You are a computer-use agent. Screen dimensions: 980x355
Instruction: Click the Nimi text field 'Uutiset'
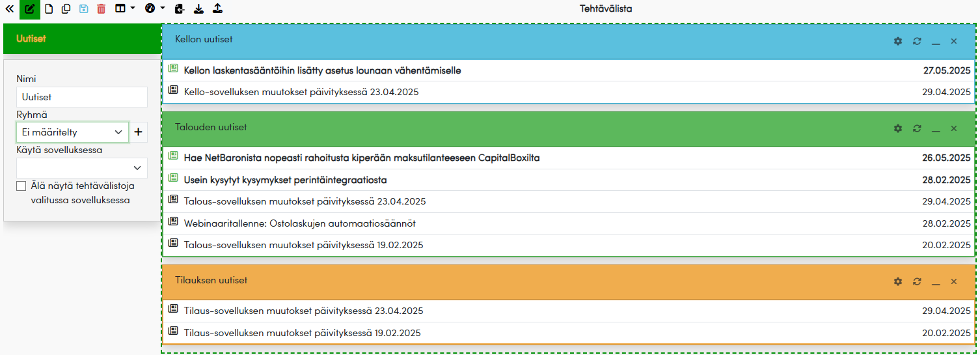82,97
